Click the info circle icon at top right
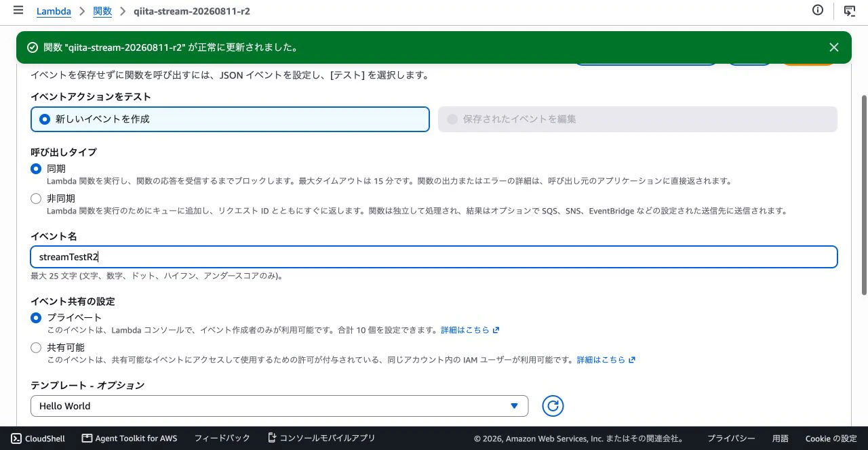868x450 pixels. click(818, 10)
